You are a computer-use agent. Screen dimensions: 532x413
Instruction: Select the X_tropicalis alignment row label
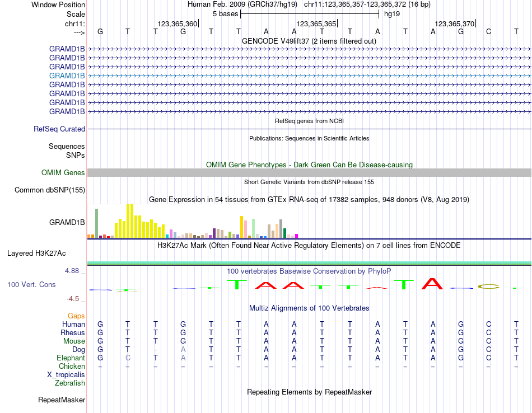point(66,375)
